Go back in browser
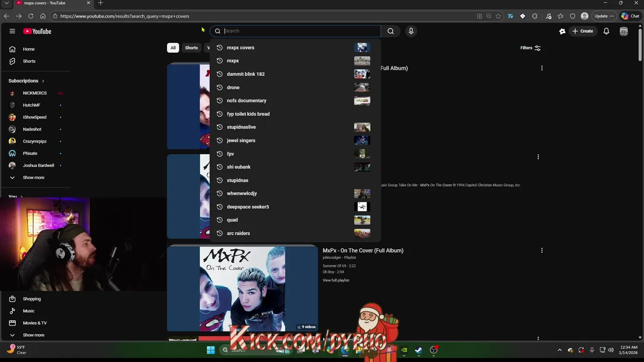Viewport: 644px width, 362px height. click(7, 16)
